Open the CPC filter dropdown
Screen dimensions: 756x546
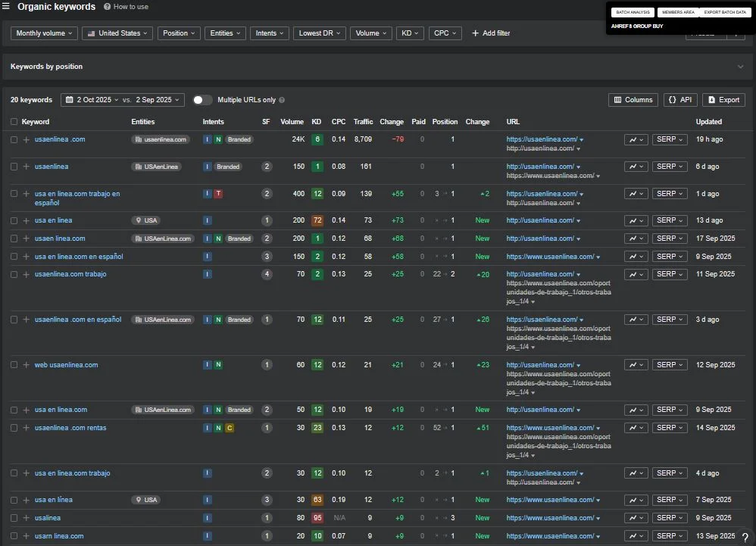pos(445,33)
